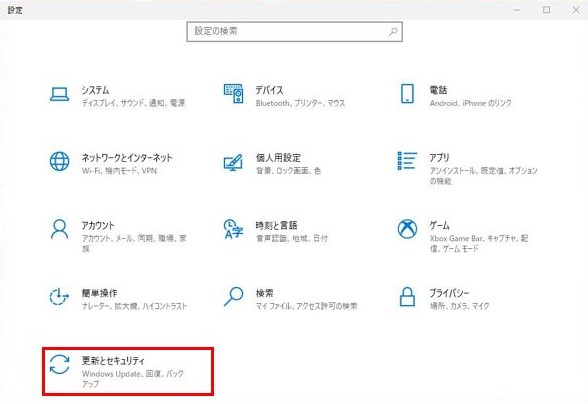Open 個人用設定 settings
This screenshot has width=588, height=404.
coord(278,158)
